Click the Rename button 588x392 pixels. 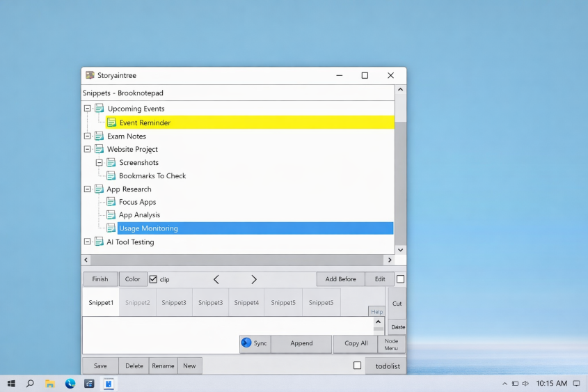(x=163, y=366)
